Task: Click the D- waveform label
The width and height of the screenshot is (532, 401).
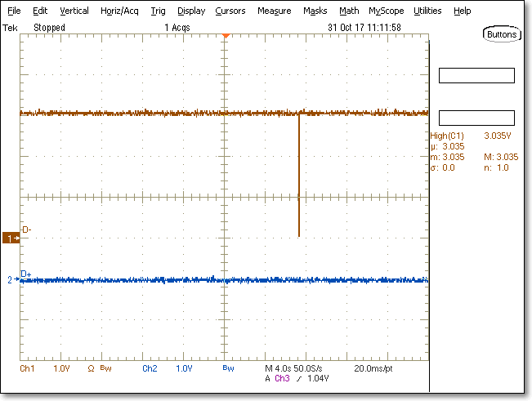Action: (27, 229)
